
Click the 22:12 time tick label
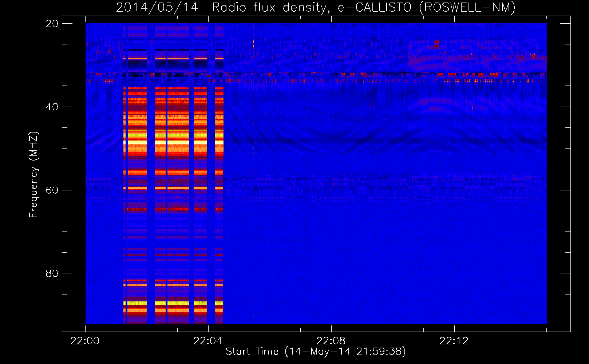pos(454,341)
